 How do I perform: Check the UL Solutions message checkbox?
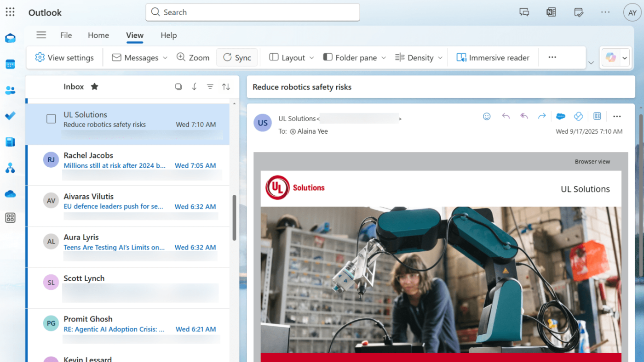pos(51,119)
